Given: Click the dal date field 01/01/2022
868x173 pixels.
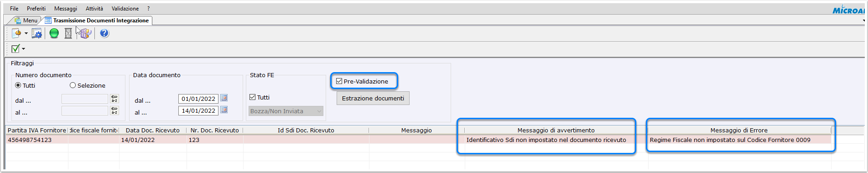Looking at the screenshot, I should (198, 99).
